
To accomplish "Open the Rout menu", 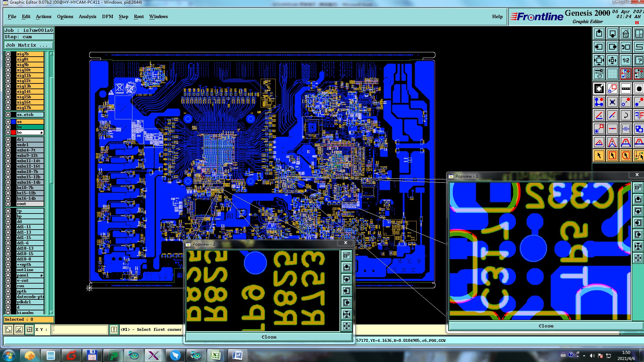I will [x=139, y=16].
